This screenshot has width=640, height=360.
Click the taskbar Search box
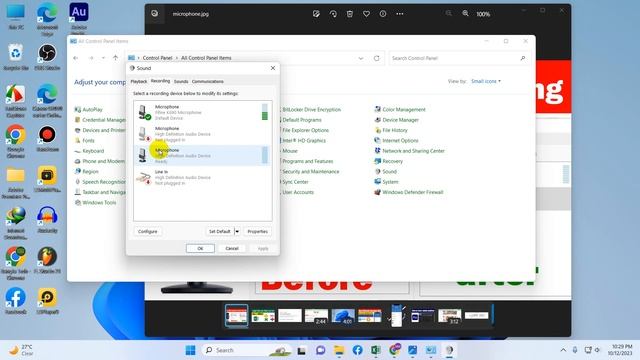pyautogui.click(x=246, y=350)
